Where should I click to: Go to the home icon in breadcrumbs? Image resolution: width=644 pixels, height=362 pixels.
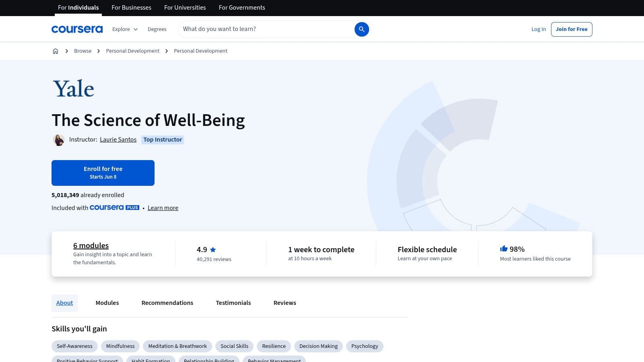tap(56, 51)
